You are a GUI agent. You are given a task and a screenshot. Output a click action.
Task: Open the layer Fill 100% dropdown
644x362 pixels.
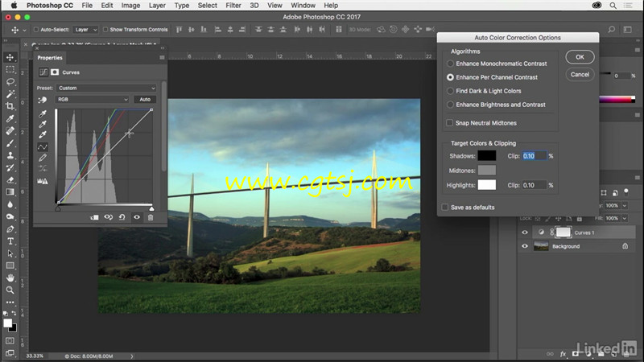625,218
